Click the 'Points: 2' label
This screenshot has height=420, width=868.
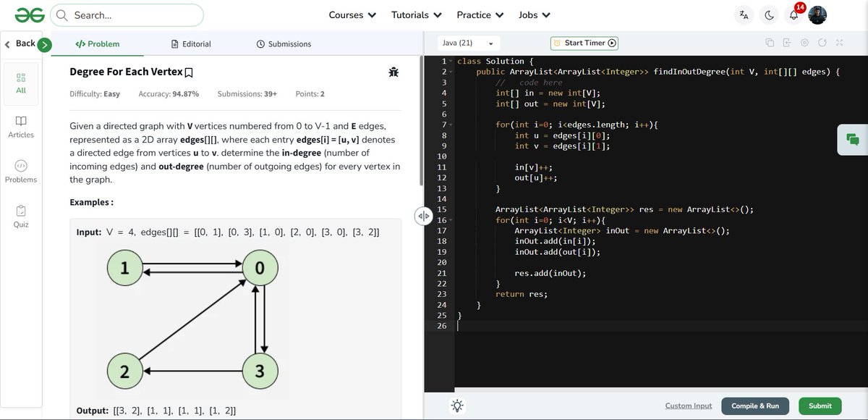coord(310,94)
